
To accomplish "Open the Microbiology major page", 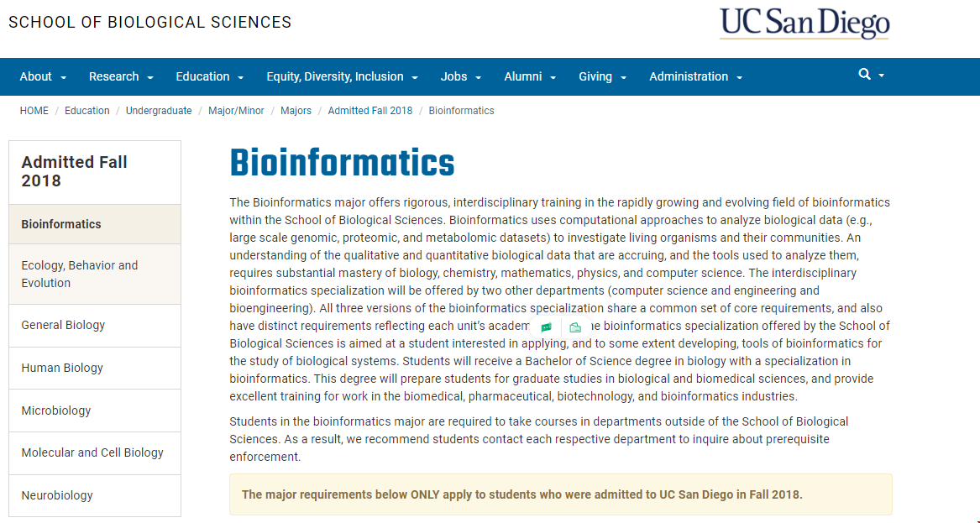I will (x=55, y=410).
